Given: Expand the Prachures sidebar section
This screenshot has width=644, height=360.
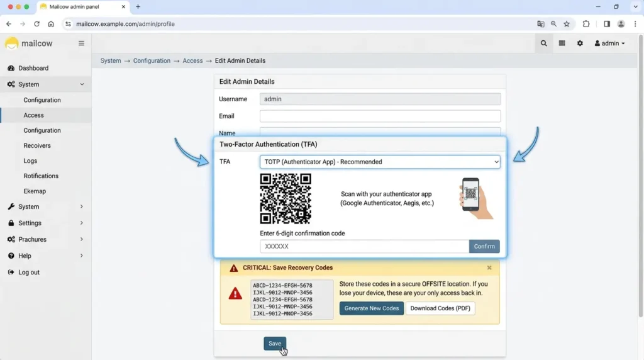Looking at the screenshot, I should 81,239.
